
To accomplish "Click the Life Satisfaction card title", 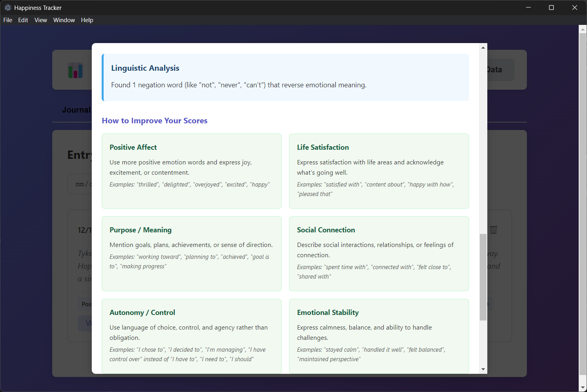I will pyautogui.click(x=323, y=147).
